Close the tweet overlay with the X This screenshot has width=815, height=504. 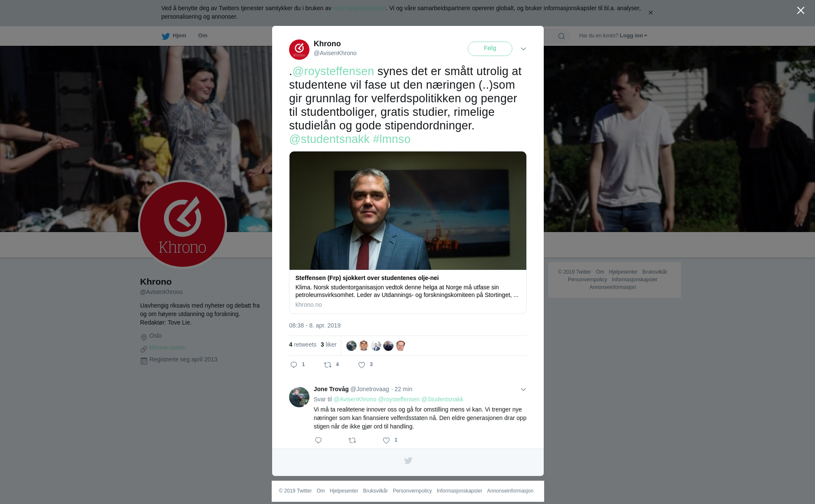click(x=801, y=11)
